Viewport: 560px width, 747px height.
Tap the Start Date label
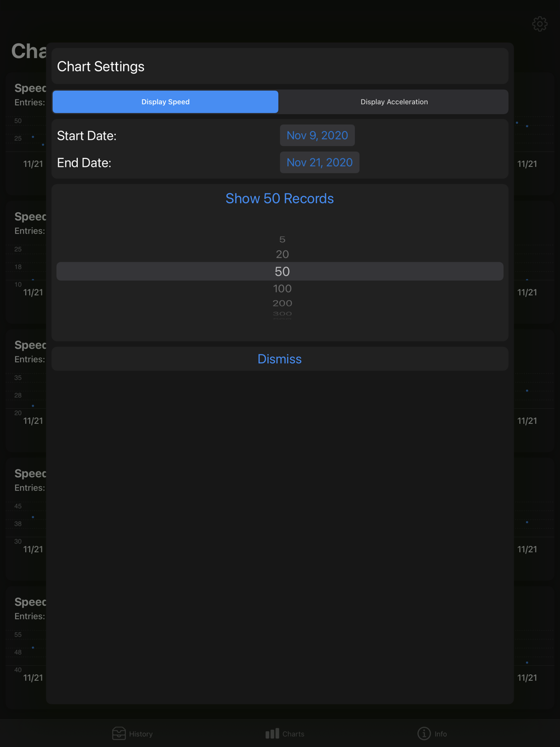(87, 136)
